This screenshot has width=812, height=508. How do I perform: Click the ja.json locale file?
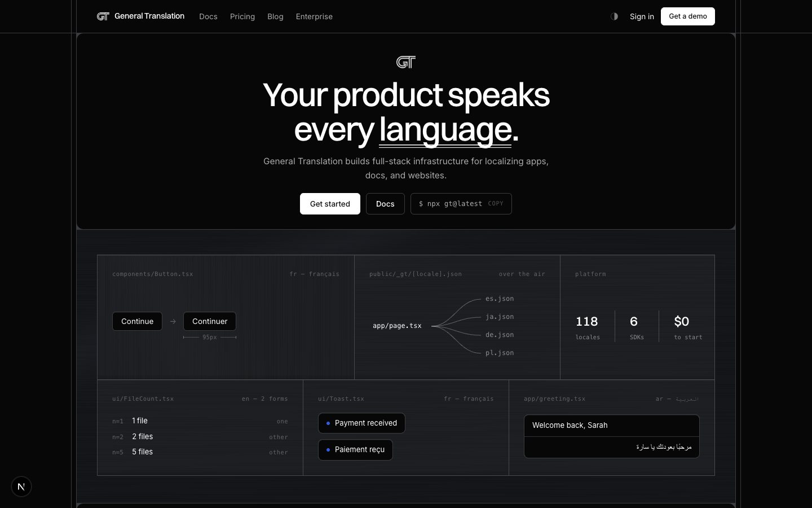(x=500, y=317)
